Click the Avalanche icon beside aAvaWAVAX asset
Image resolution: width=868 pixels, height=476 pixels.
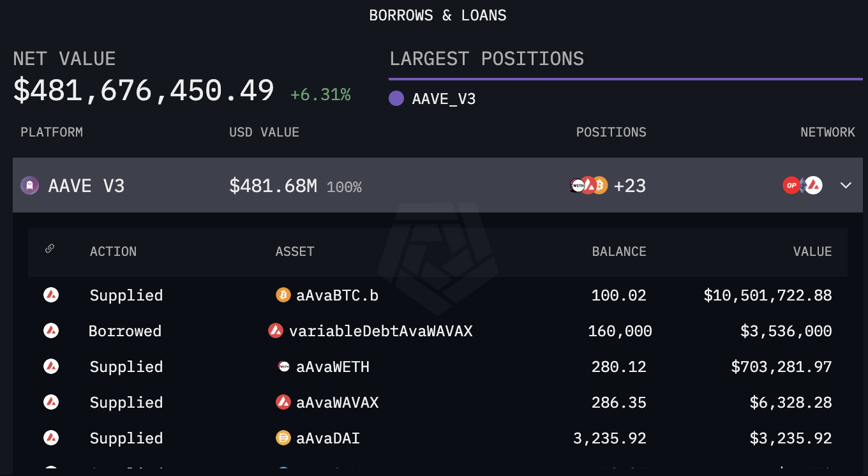click(x=283, y=402)
